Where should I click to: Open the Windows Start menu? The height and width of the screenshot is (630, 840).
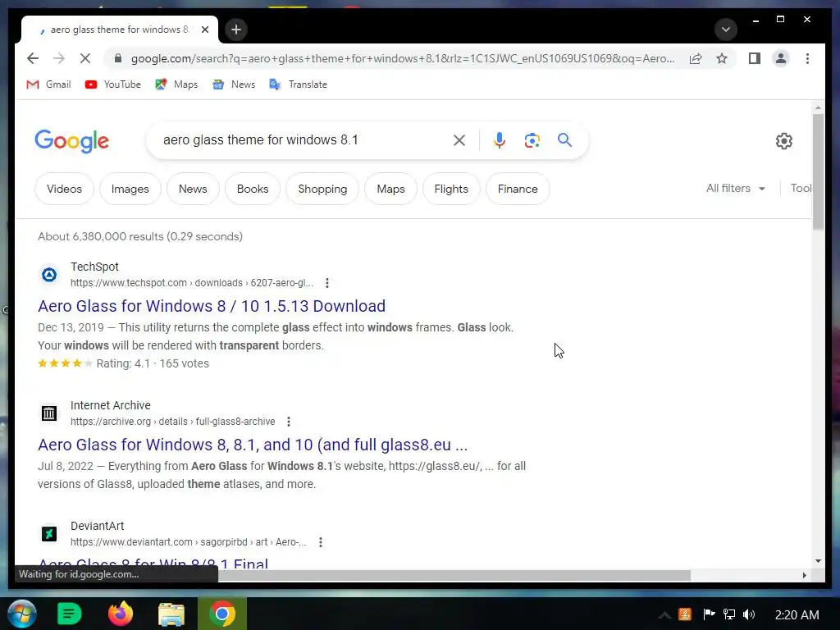coord(21,614)
